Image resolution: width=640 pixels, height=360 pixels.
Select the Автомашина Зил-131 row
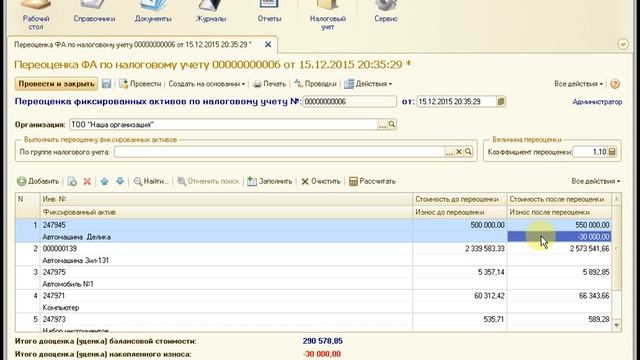tap(226, 260)
